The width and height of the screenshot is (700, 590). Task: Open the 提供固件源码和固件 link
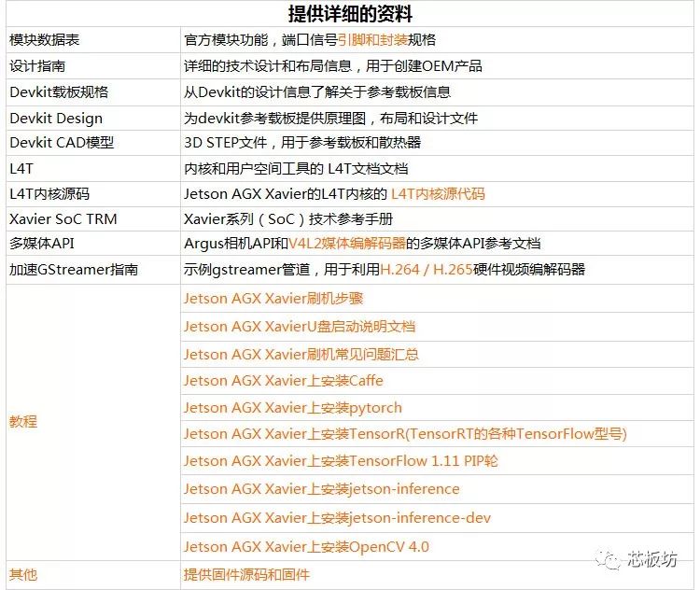[246, 574]
